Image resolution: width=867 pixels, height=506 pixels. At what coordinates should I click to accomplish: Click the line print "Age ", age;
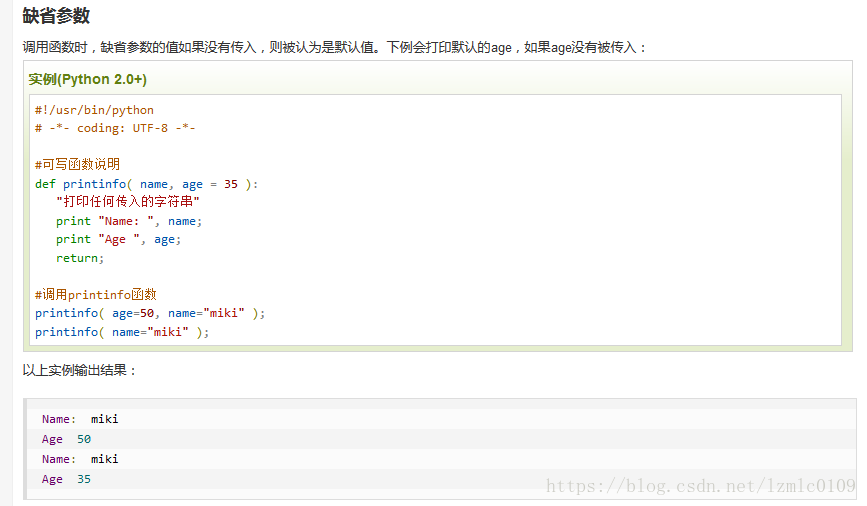tap(118, 239)
